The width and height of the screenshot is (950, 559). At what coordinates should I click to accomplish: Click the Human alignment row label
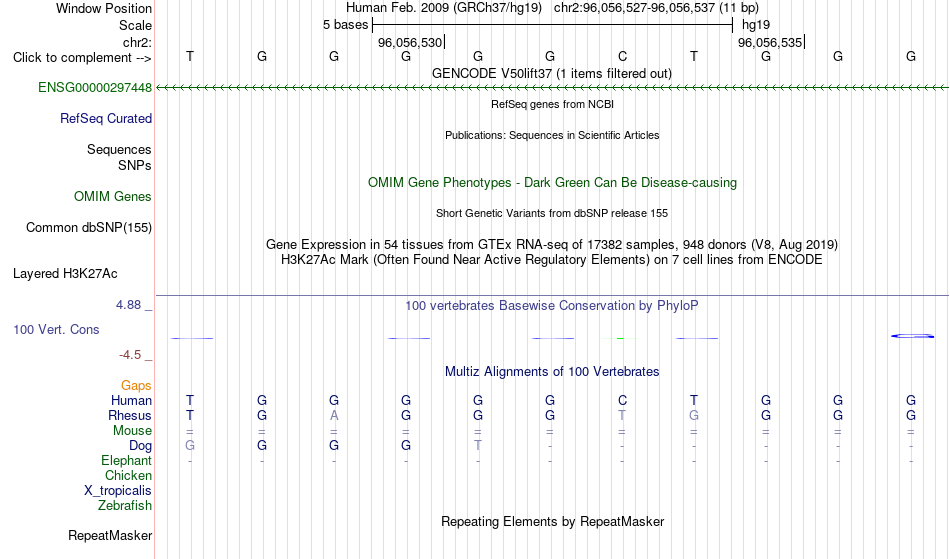[x=131, y=400]
